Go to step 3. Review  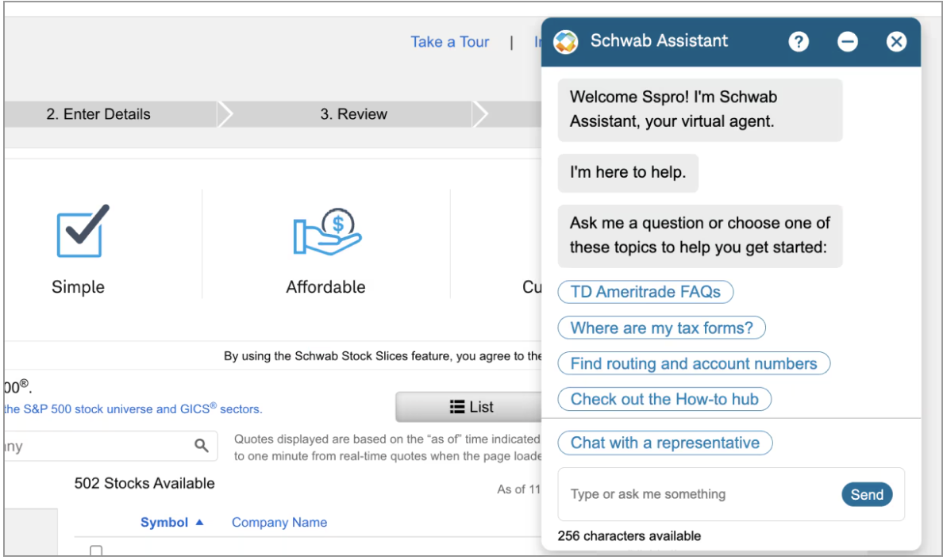click(x=354, y=114)
